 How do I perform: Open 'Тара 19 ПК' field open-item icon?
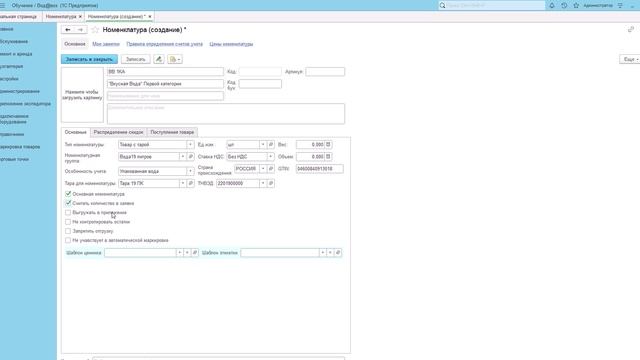(x=191, y=183)
